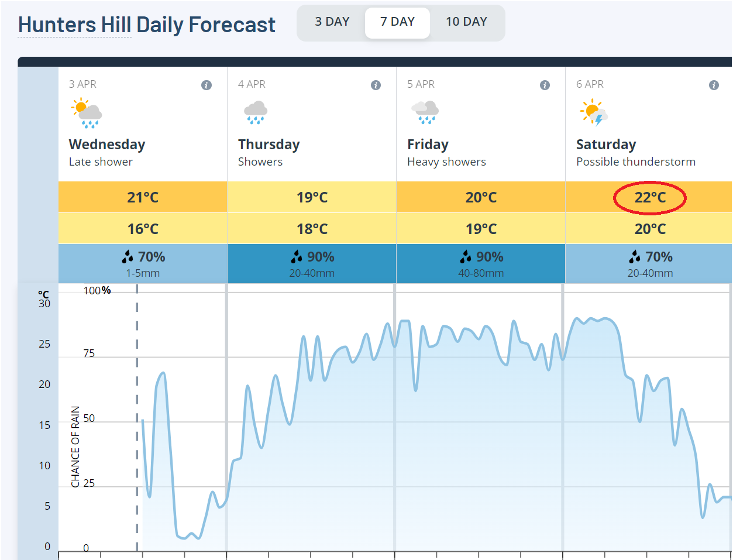Switch to the 3 DAY forecast tab
This screenshot has height=560, width=733.
(x=332, y=22)
